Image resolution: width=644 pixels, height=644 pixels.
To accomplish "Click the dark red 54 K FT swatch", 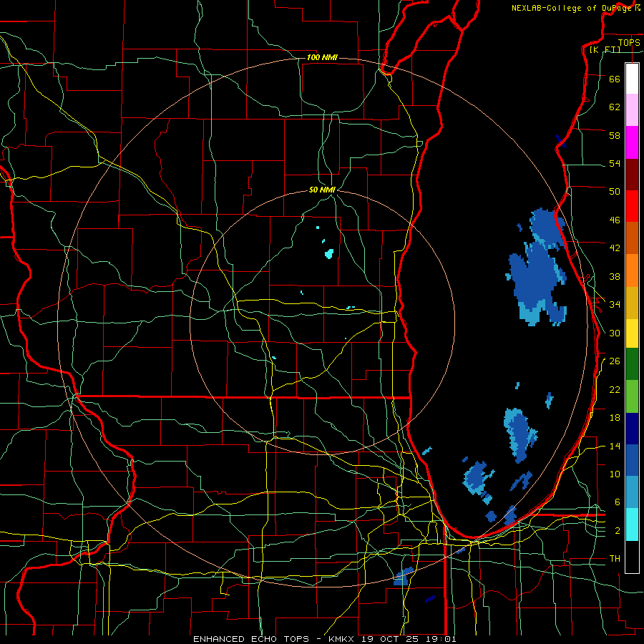I will click(x=632, y=175).
